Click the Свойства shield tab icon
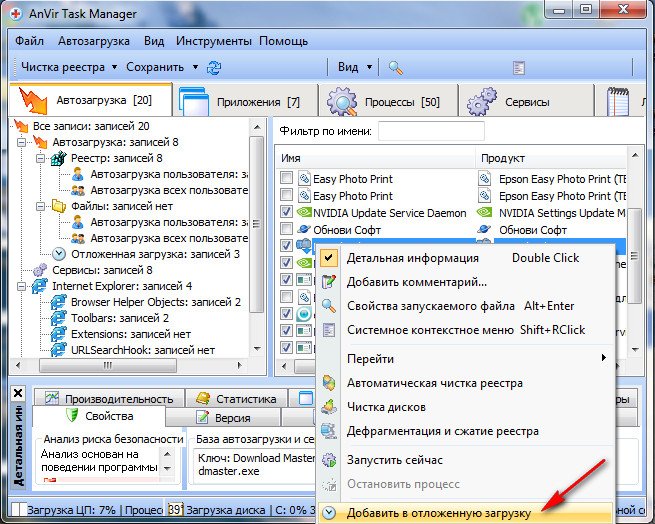This screenshot has height=524, width=655. coord(72,416)
